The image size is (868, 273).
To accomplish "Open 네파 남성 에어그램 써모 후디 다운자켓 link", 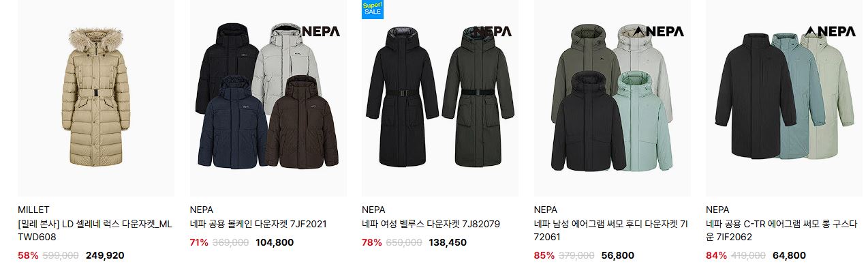I will pos(611,230).
